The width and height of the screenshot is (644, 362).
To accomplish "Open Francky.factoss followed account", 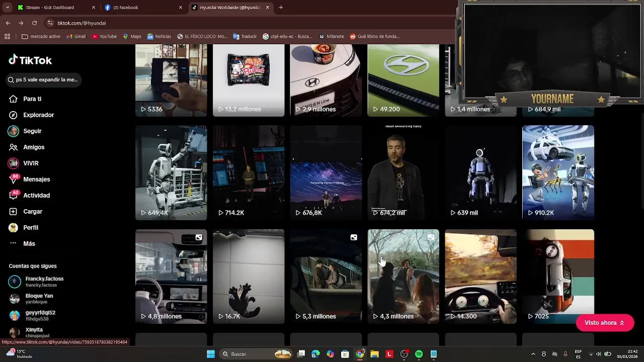I will click(x=36, y=282).
